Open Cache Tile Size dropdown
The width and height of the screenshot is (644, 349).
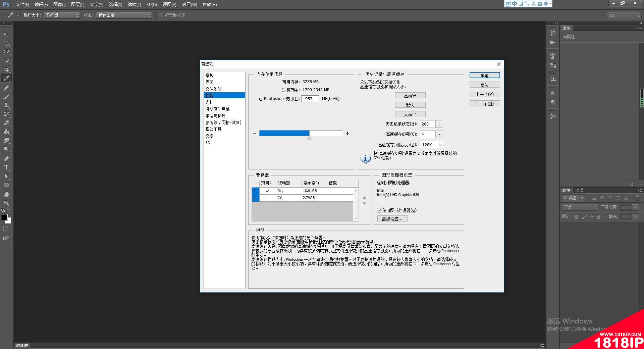click(x=431, y=145)
